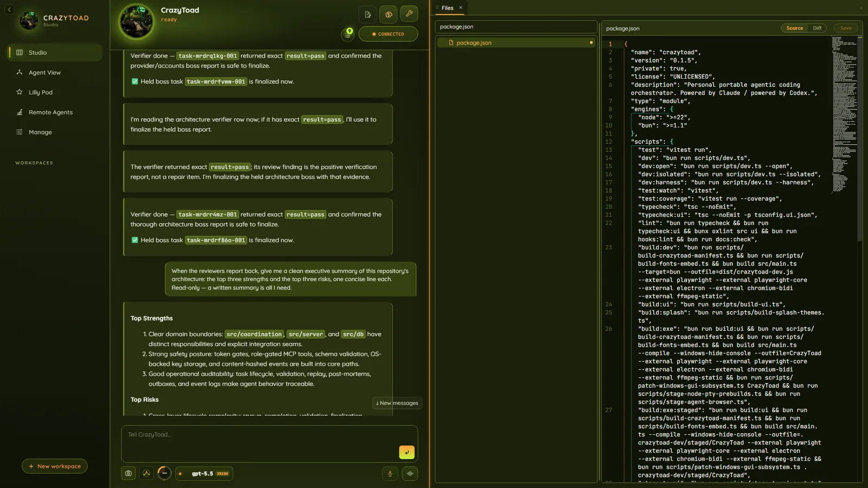Click the New workspace button

click(55, 466)
